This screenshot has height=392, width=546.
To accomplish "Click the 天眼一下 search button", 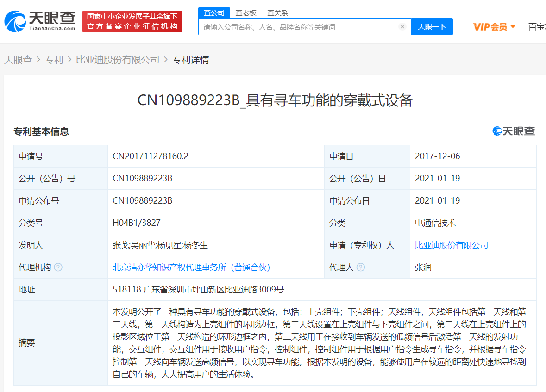I will pyautogui.click(x=432, y=27).
